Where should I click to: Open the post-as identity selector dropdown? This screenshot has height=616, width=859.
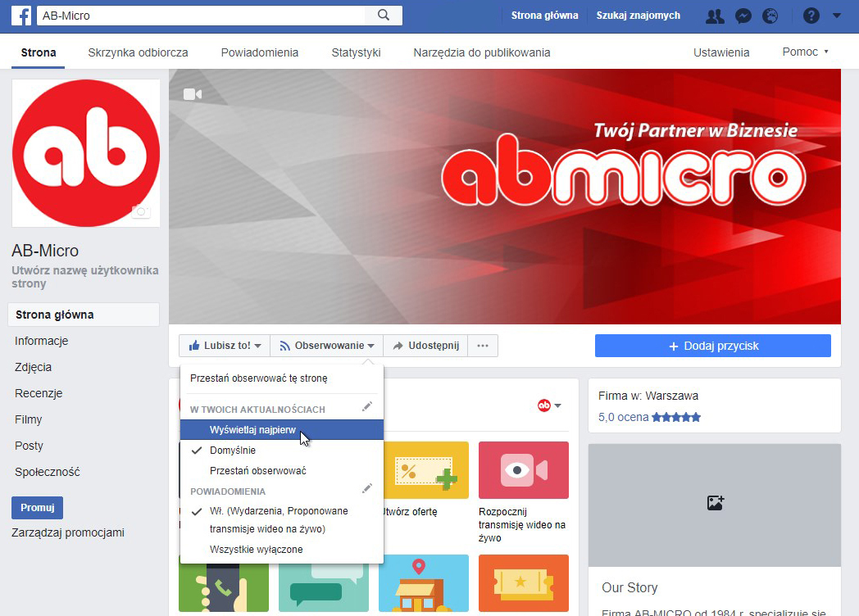pos(549,405)
